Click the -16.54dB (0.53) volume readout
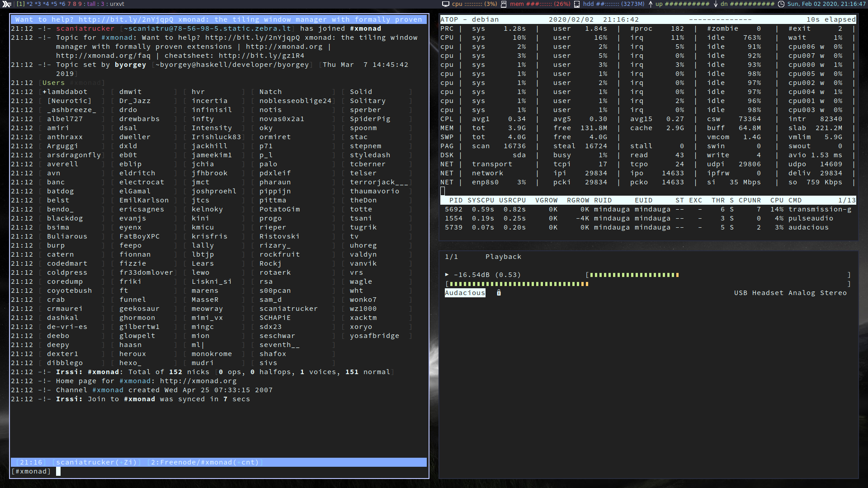This screenshot has width=868, height=488. 487,275
